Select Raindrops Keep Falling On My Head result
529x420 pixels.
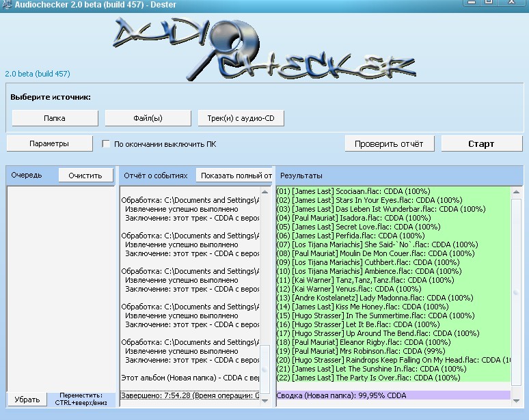[x=393, y=360]
